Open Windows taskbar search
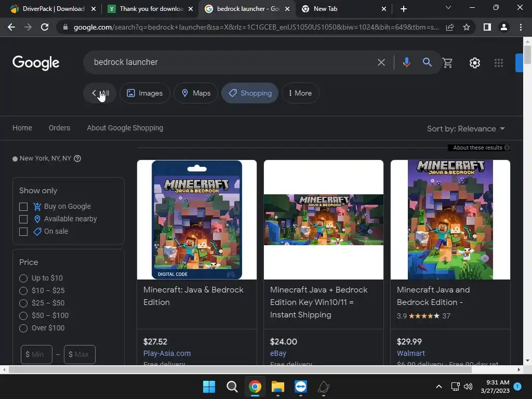 (x=232, y=387)
